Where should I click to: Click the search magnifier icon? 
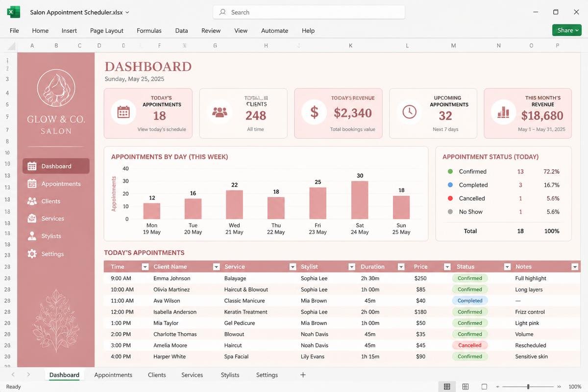coord(223,12)
